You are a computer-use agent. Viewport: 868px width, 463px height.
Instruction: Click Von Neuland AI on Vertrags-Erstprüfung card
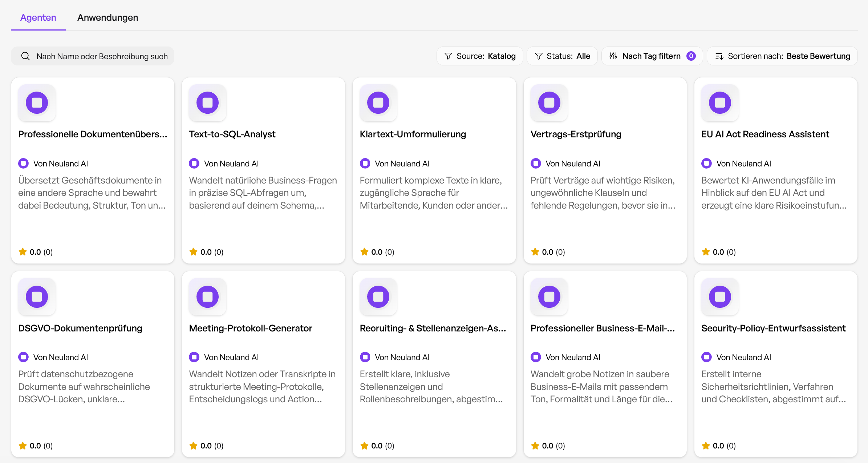pyautogui.click(x=565, y=164)
